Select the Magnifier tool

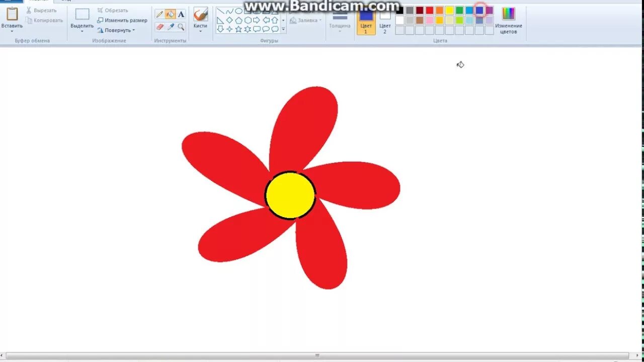click(x=181, y=27)
